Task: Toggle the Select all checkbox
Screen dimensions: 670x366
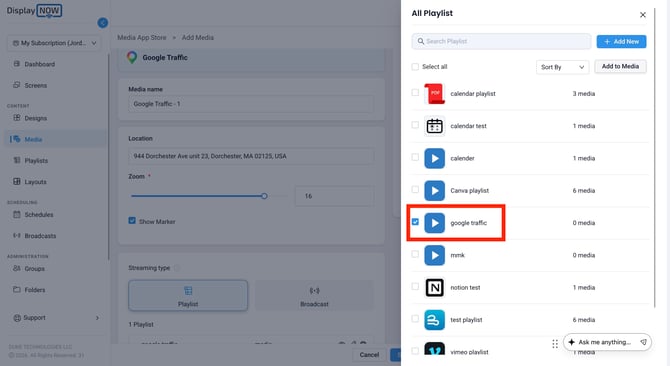Action: 415,67
